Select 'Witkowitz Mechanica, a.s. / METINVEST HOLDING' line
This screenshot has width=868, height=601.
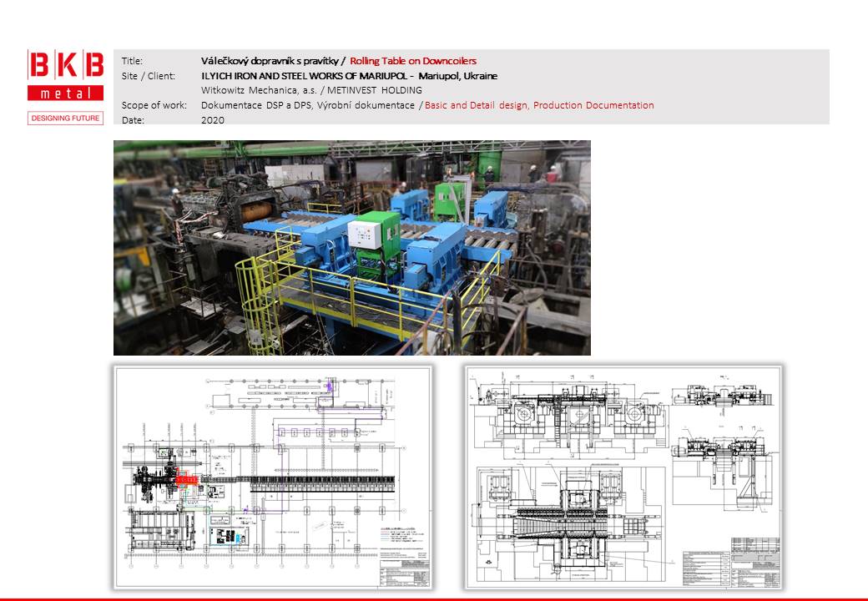coord(311,90)
